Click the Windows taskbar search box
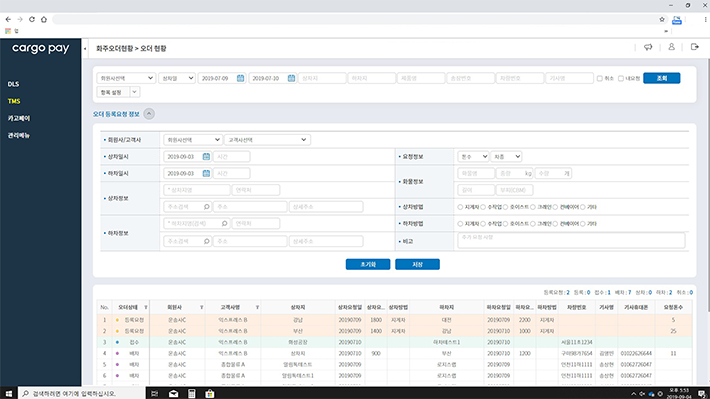This screenshot has width=710, height=399. click(x=82, y=393)
